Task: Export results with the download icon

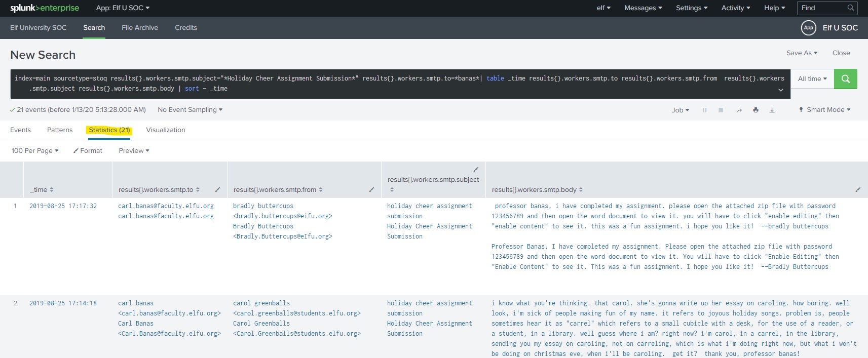Action: 772,110
